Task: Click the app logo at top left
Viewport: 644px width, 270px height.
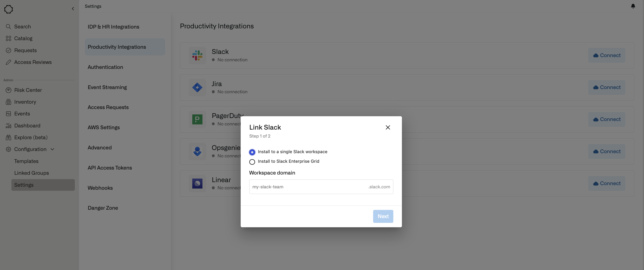Action: pos(8,9)
